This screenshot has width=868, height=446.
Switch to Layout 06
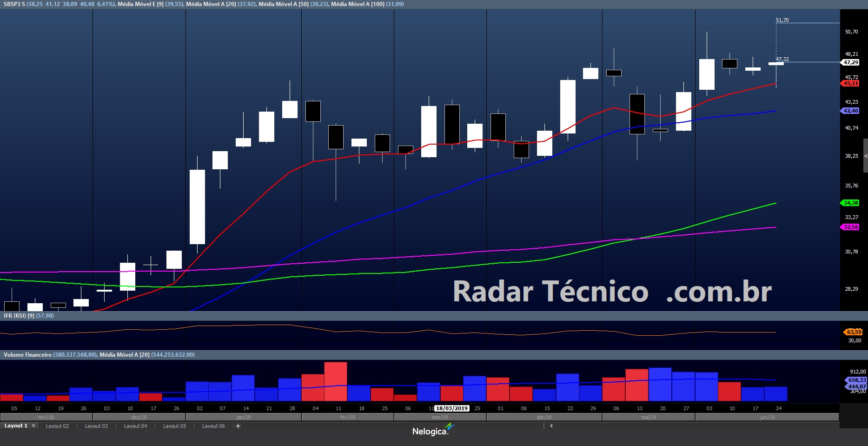tap(213, 426)
